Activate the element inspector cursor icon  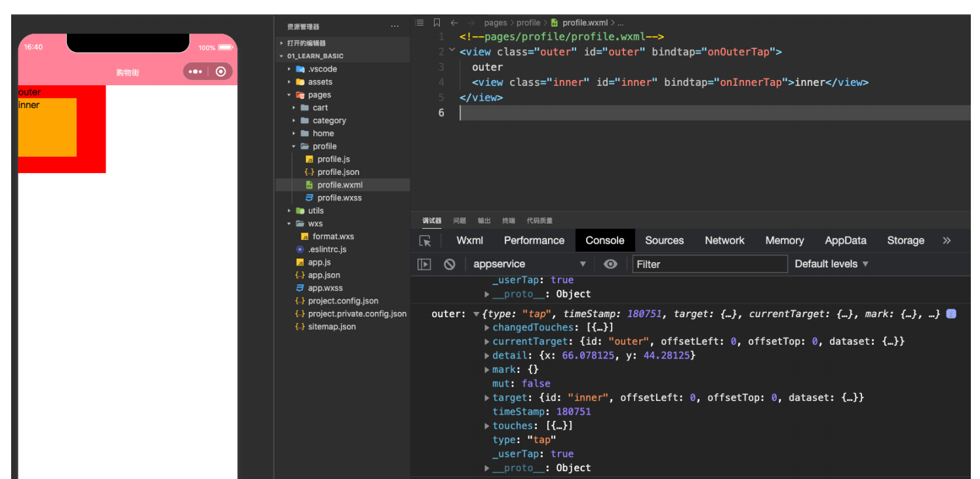(425, 241)
